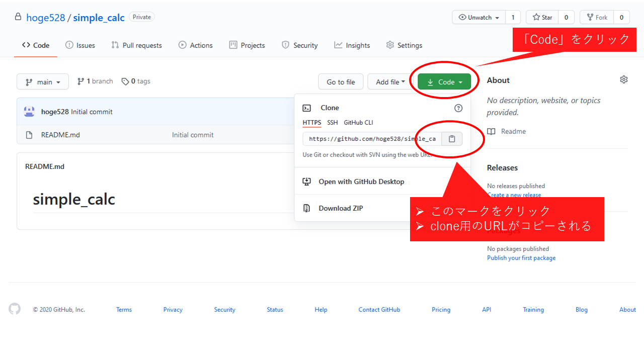644x362 pixels.
Task: Click the copy clone URL clipboard icon
Action: coord(452,139)
